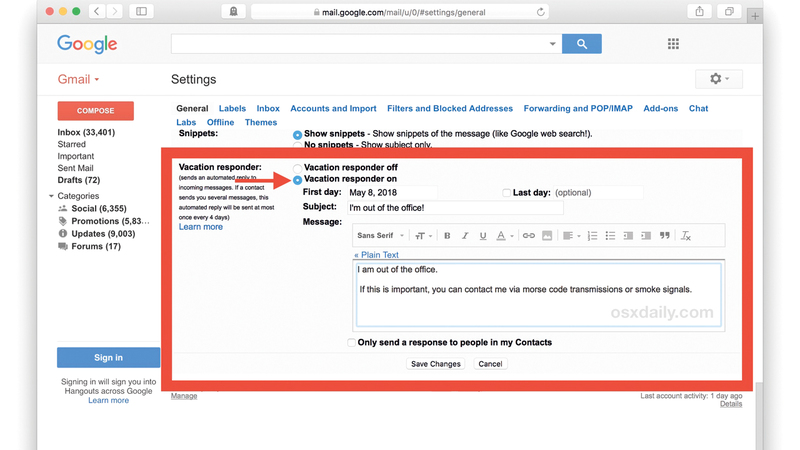The height and width of the screenshot is (450, 800).
Task: Check only send response to Contacts
Action: (351, 342)
